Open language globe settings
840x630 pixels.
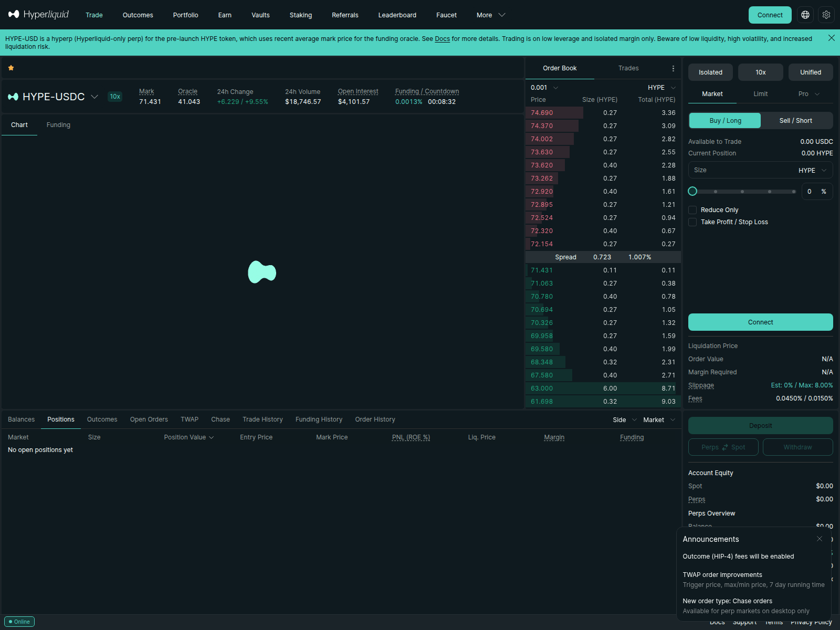point(805,15)
